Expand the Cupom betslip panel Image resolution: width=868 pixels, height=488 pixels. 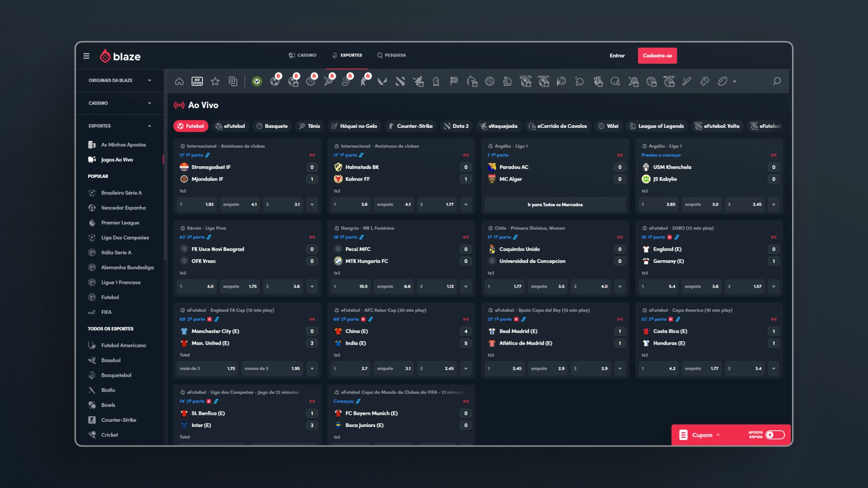pyautogui.click(x=699, y=435)
